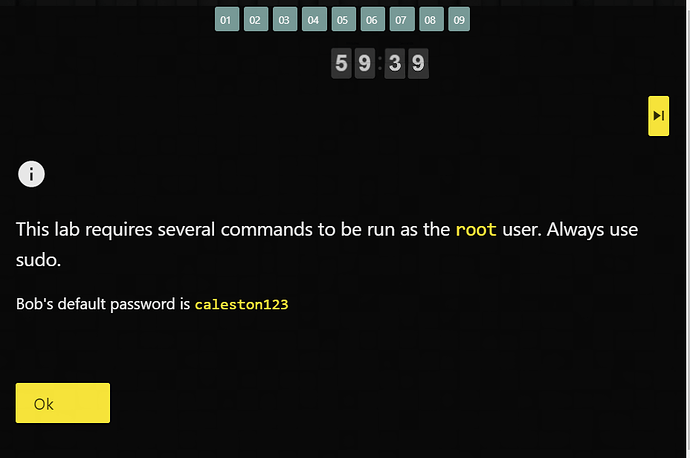The width and height of the screenshot is (690, 458).
Task: Choose question 07 box
Action: 401,20
